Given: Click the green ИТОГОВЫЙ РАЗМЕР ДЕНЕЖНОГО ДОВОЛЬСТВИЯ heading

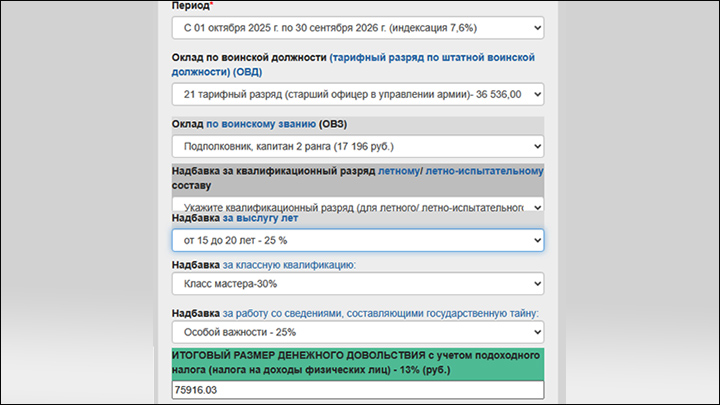Looking at the screenshot, I should click(357, 362).
